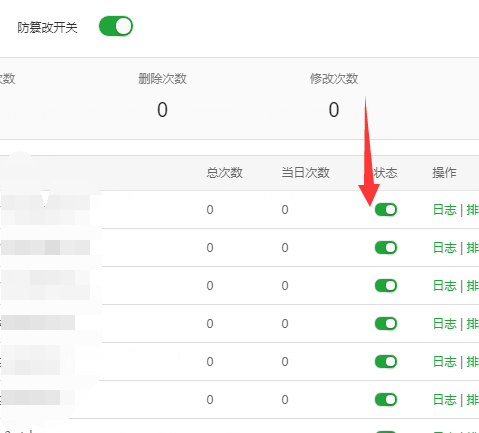The width and height of the screenshot is (479, 433).
Task: Click the 当日次数 column header
Action: 305,173
